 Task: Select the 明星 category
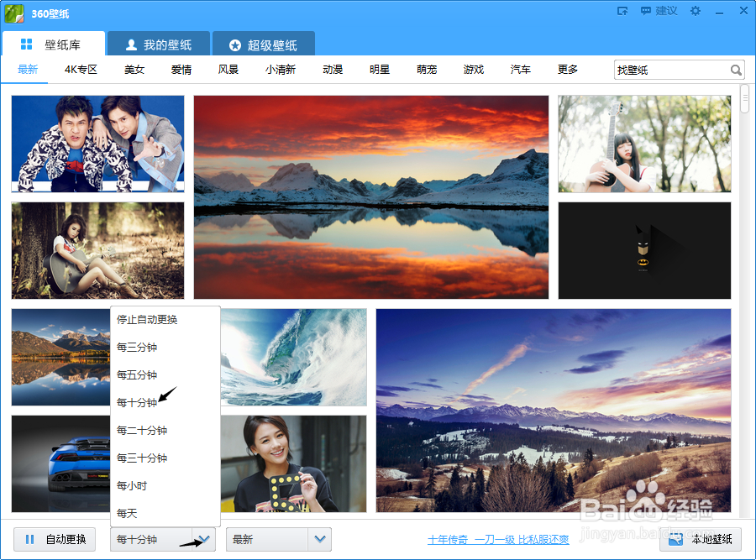[x=380, y=70]
